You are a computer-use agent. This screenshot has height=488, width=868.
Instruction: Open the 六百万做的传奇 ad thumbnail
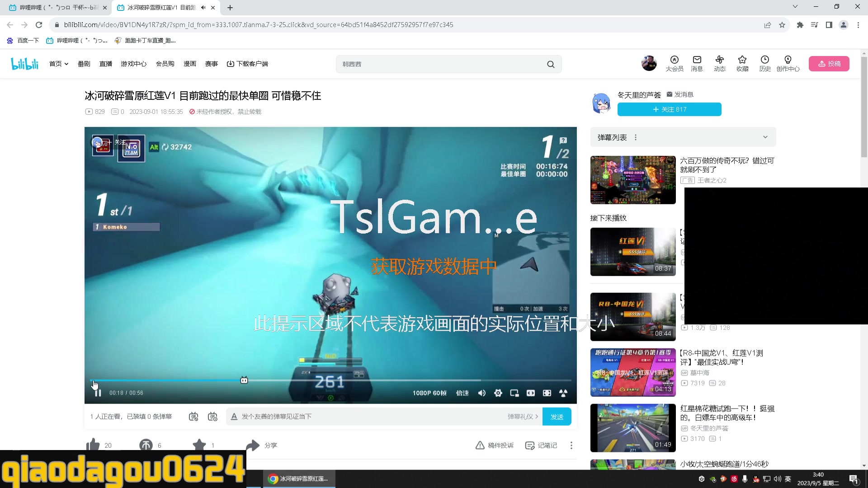[633, 180]
